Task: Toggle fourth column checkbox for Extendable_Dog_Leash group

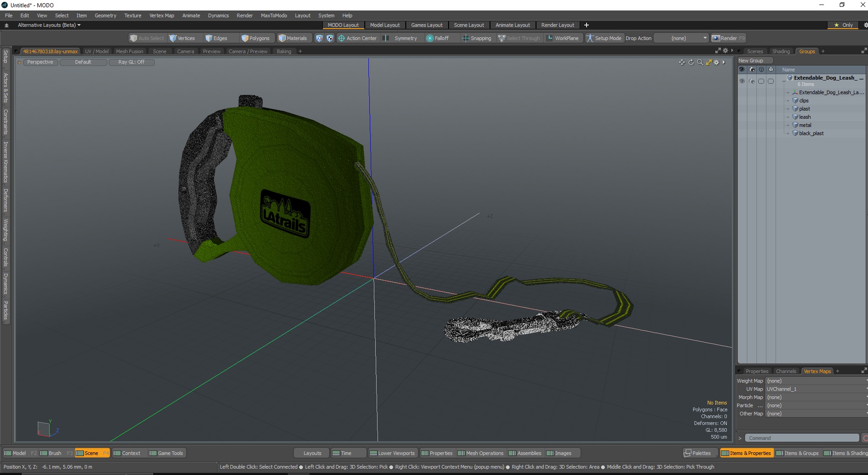Action: click(x=771, y=81)
